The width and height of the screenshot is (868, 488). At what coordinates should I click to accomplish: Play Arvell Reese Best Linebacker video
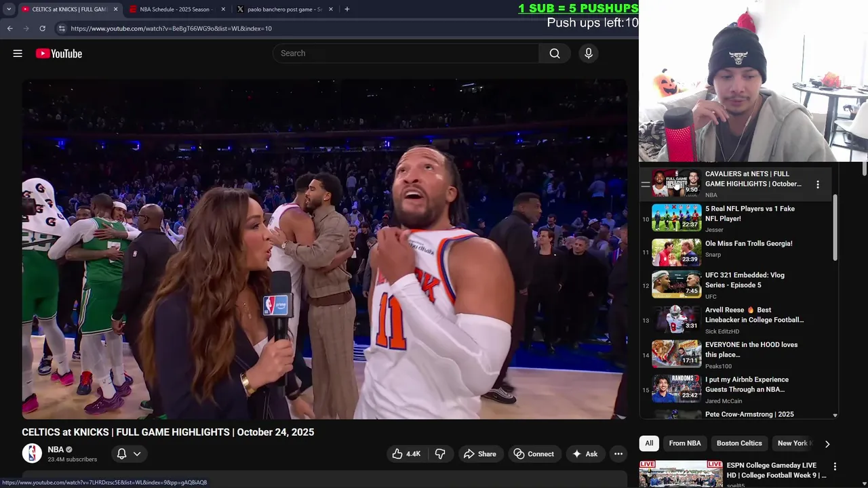[x=754, y=314]
